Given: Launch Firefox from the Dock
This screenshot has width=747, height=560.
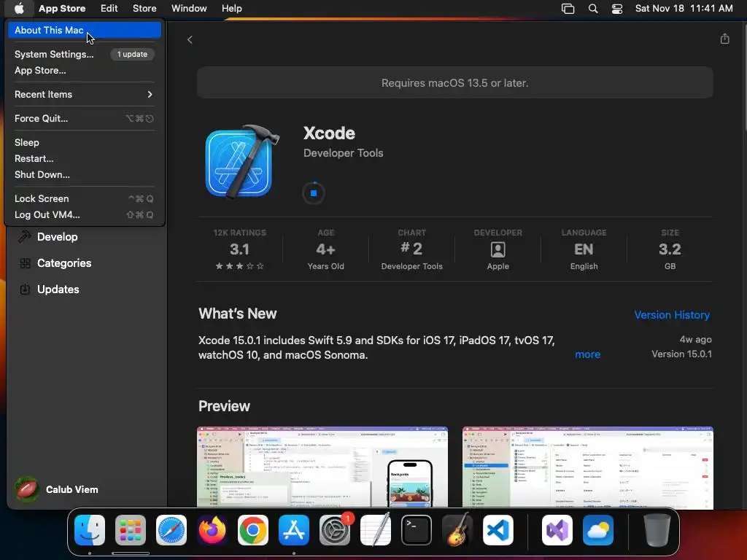Looking at the screenshot, I should point(212,530).
